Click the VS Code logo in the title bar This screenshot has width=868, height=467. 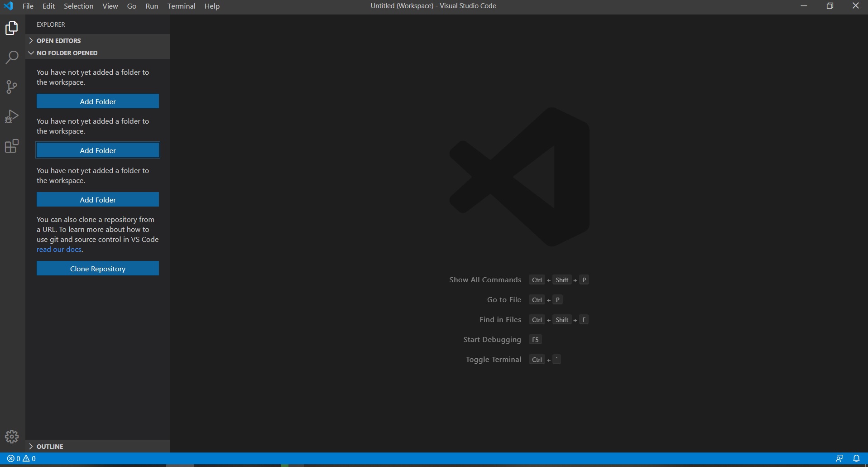[x=8, y=6]
